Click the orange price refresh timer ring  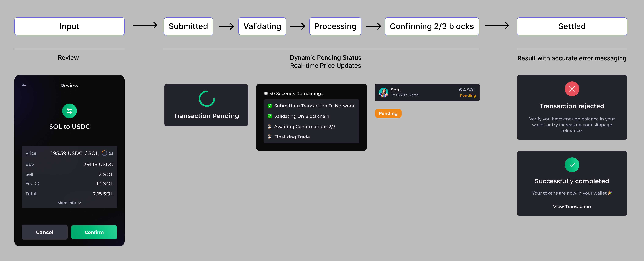[104, 153]
